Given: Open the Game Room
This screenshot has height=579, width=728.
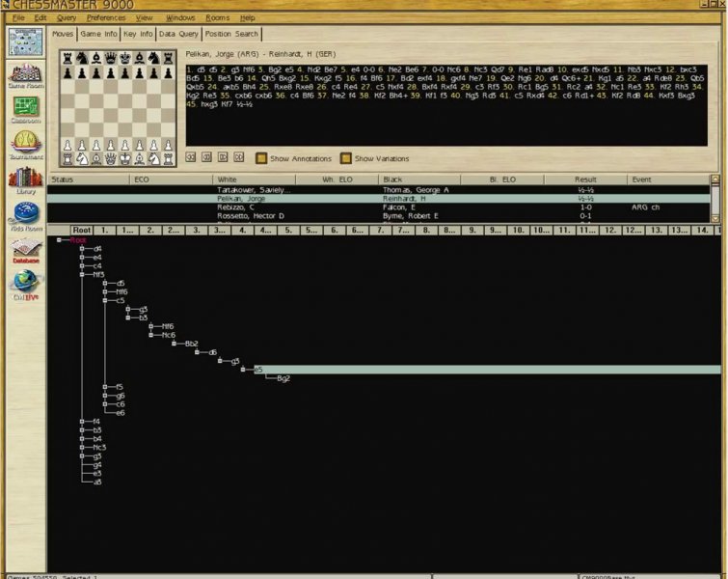Looking at the screenshot, I should (26, 76).
